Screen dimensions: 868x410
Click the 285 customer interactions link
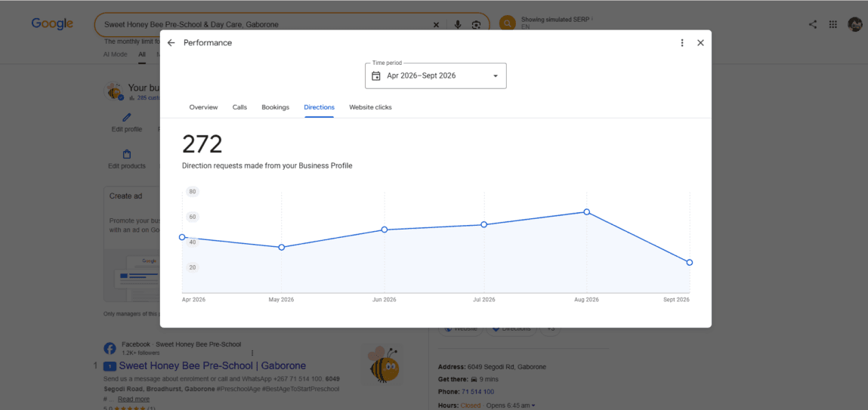point(144,98)
